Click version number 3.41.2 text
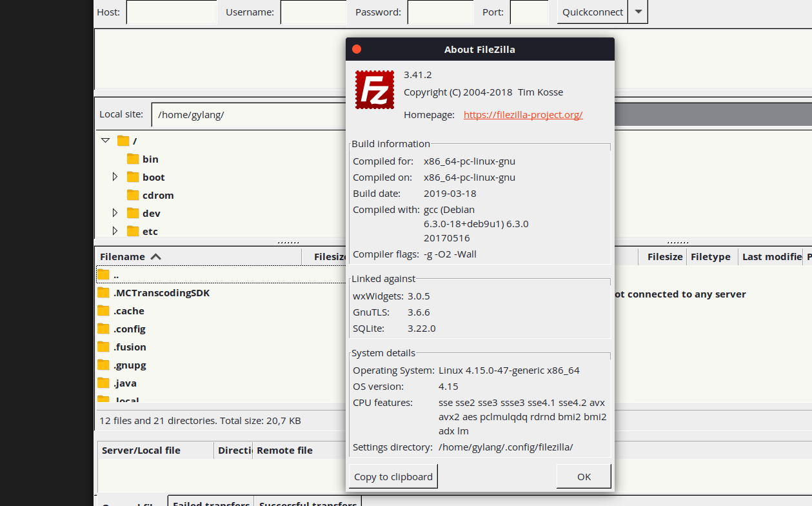 click(417, 76)
